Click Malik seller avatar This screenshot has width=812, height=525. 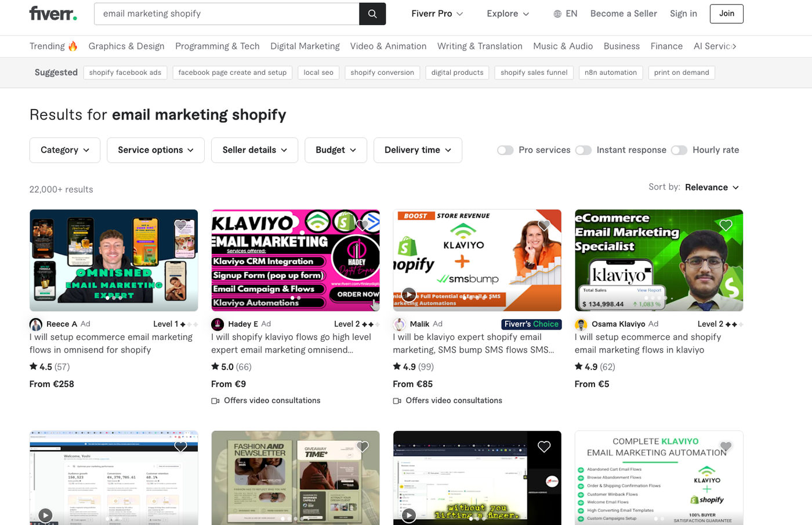coord(399,324)
